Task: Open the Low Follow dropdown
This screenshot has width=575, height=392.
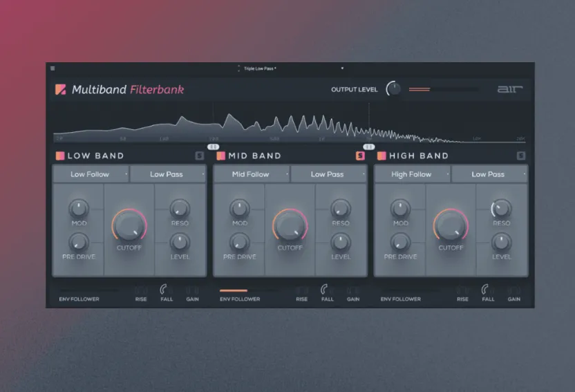Action: 91,174
